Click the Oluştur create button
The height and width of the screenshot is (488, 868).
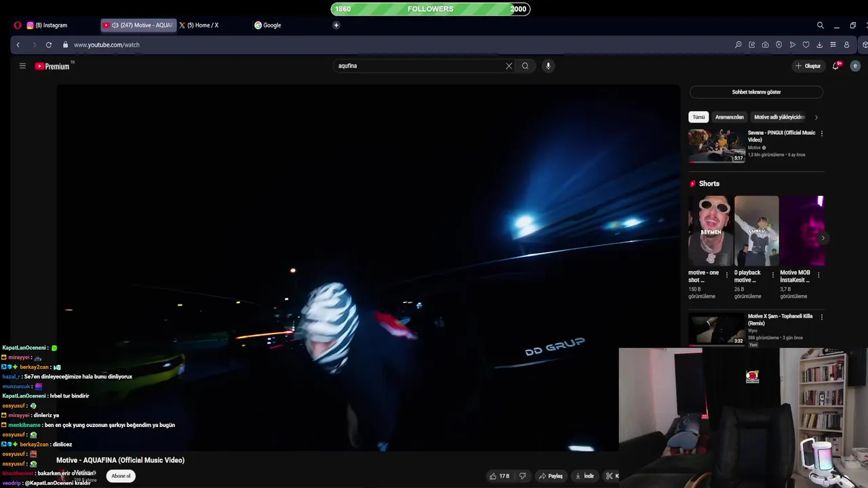[x=808, y=66]
